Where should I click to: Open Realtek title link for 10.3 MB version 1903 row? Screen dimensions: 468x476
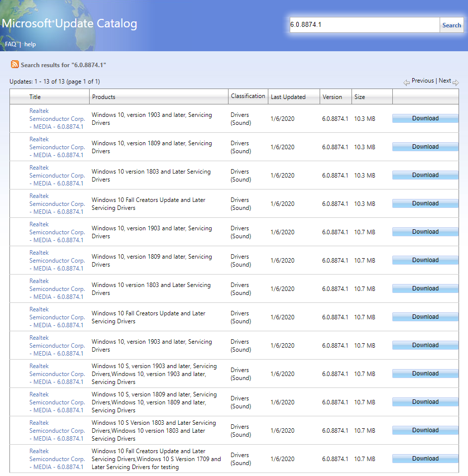pos(57,119)
